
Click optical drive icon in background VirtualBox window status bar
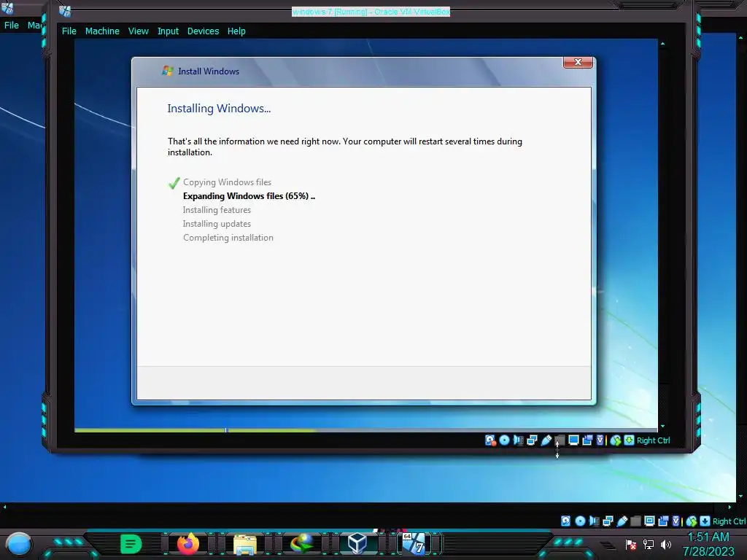point(580,521)
